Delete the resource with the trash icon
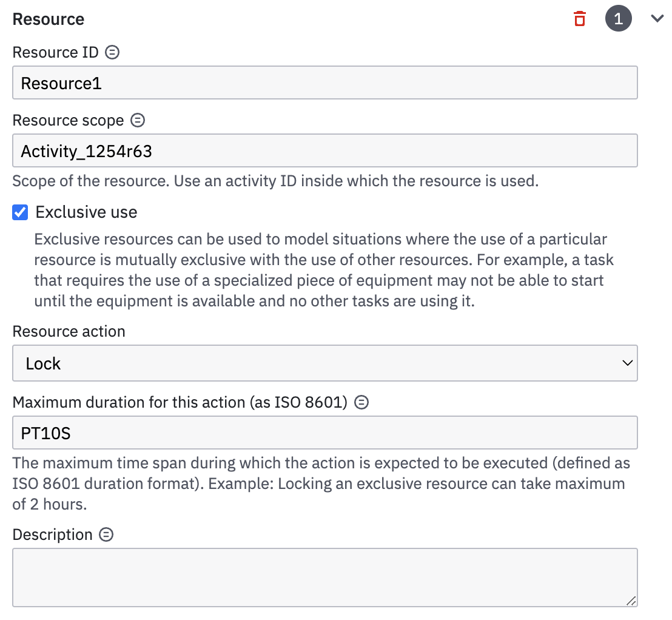 (580, 19)
